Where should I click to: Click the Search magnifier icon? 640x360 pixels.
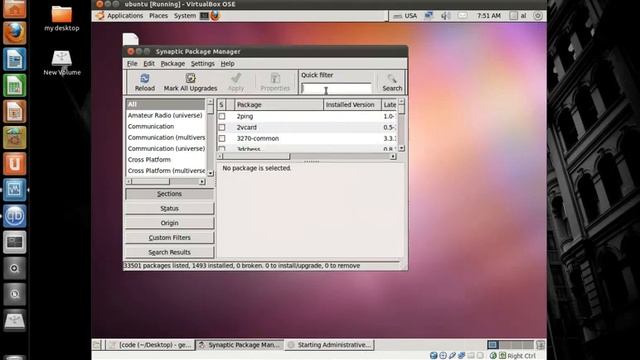pos(392,82)
